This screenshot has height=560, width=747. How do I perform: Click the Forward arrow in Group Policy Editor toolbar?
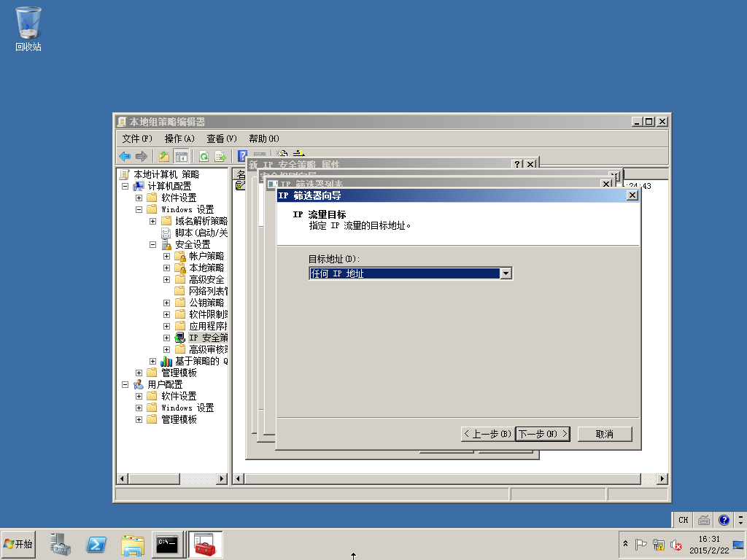click(142, 156)
